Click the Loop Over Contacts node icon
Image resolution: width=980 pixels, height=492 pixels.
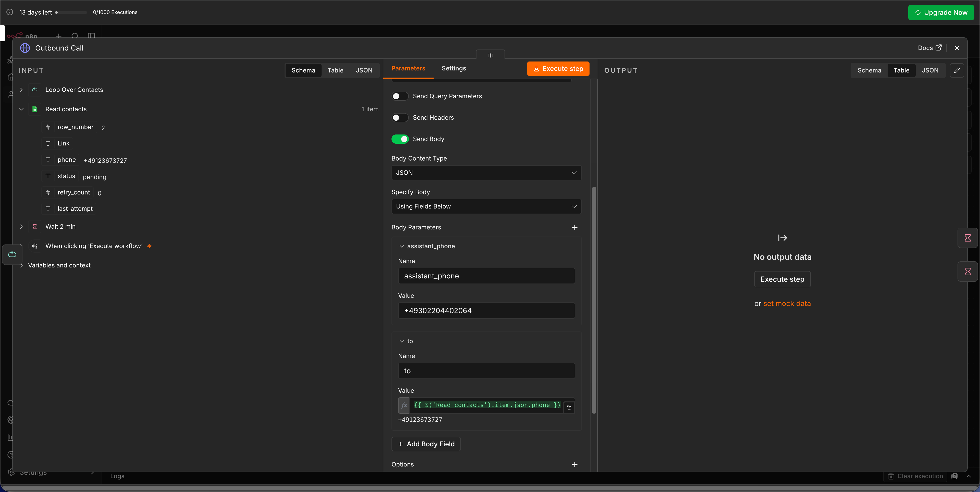click(x=35, y=90)
